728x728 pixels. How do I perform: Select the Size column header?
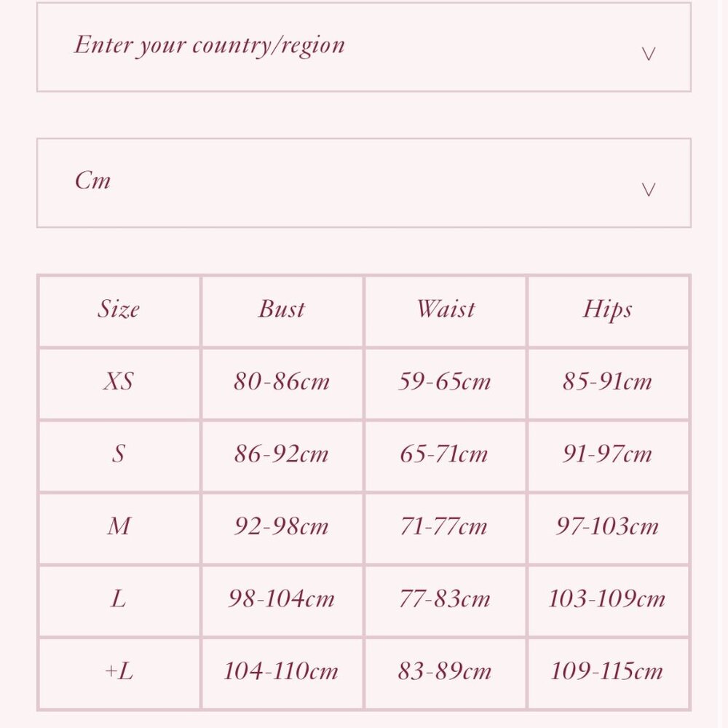click(119, 309)
